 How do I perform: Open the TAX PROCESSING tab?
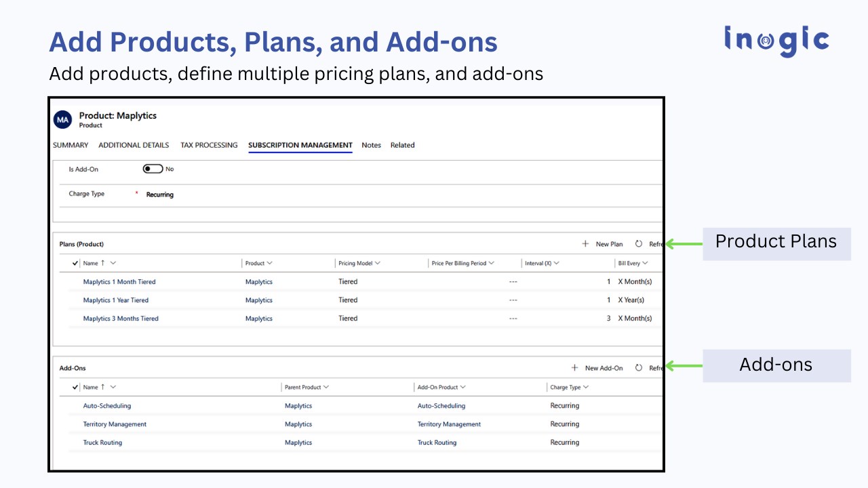(209, 145)
